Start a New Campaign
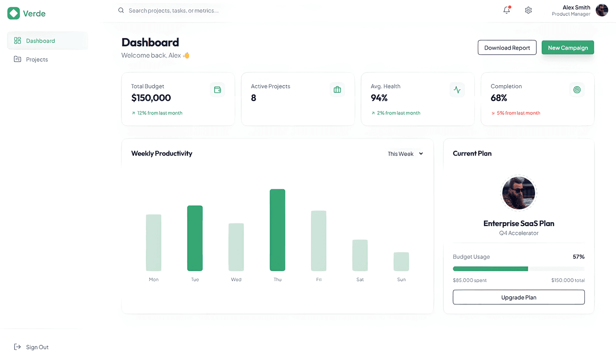Viewport: 616px width, 364px height. (x=568, y=47)
